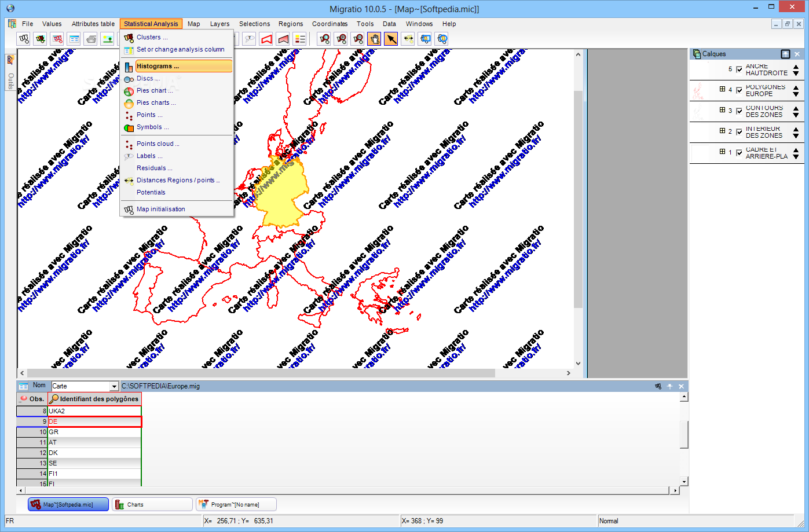Expand the POLYGONES EUROPE layer grid box
809x532 pixels.
(x=722, y=89)
